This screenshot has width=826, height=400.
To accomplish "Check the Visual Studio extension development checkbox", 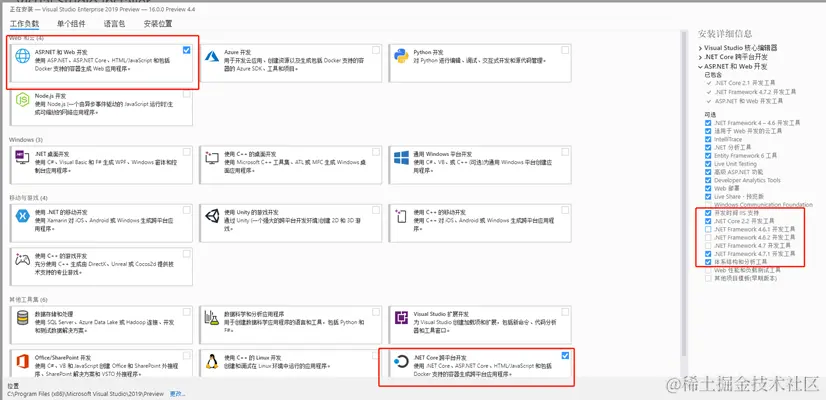I will pos(565,311).
